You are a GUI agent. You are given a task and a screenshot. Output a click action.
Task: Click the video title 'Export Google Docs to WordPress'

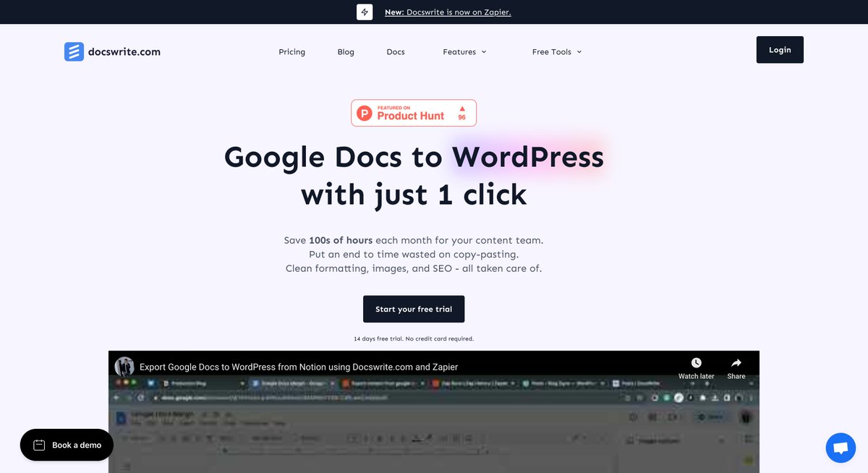pos(299,367)
